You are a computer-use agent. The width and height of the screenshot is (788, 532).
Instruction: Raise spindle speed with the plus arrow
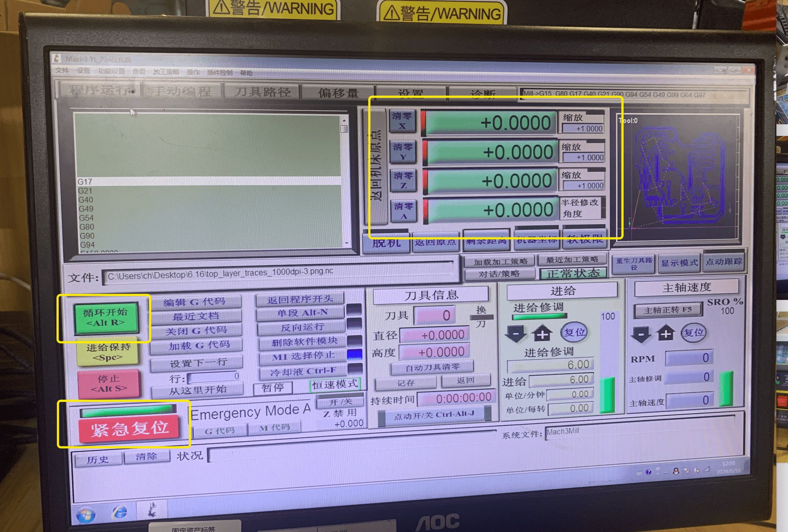(666, 333)
